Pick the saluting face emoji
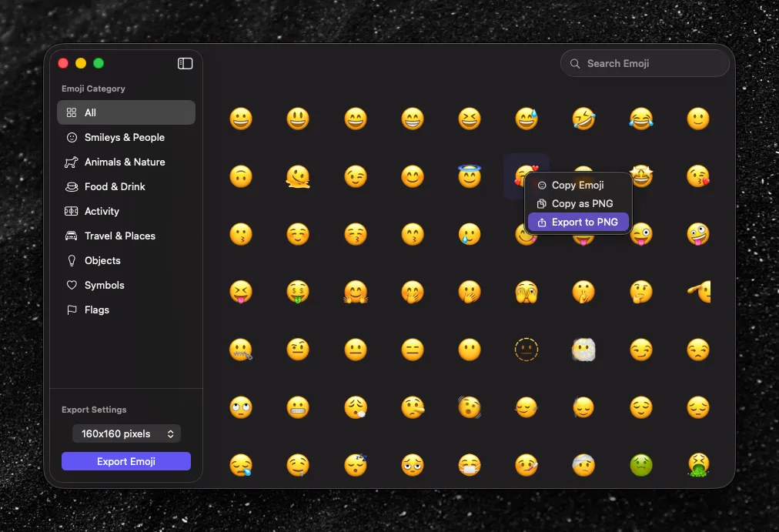Image resolution: width=779 pixels, height=532 pixels. [x=699, y=292]
